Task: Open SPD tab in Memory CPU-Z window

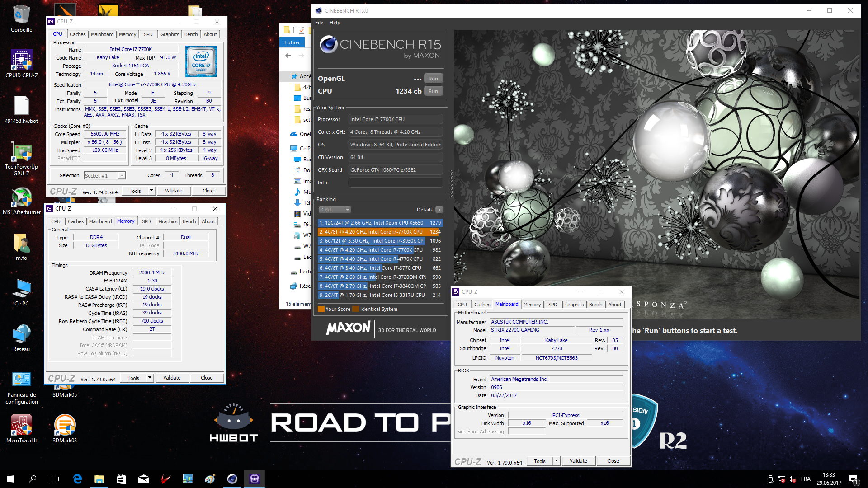Action: coord(146,221)
